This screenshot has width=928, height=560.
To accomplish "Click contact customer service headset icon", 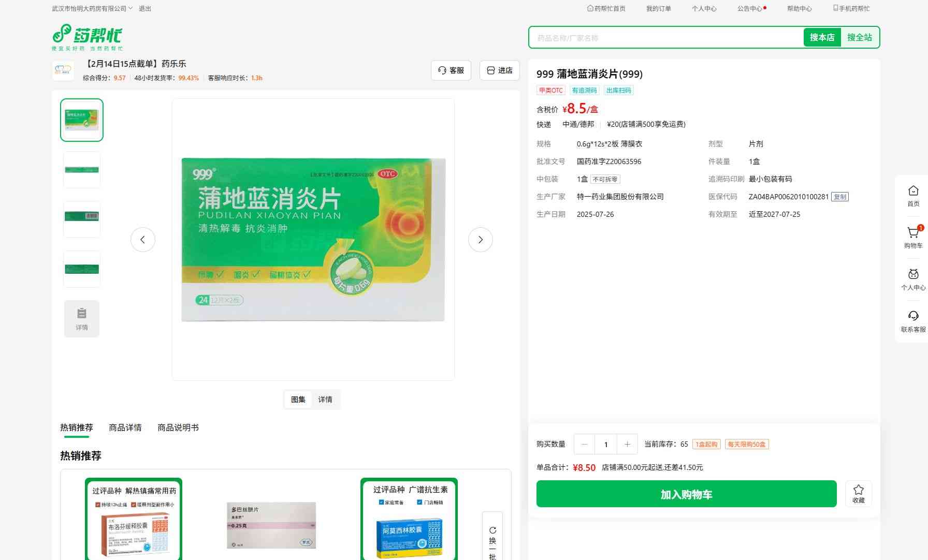I will 913,316.
